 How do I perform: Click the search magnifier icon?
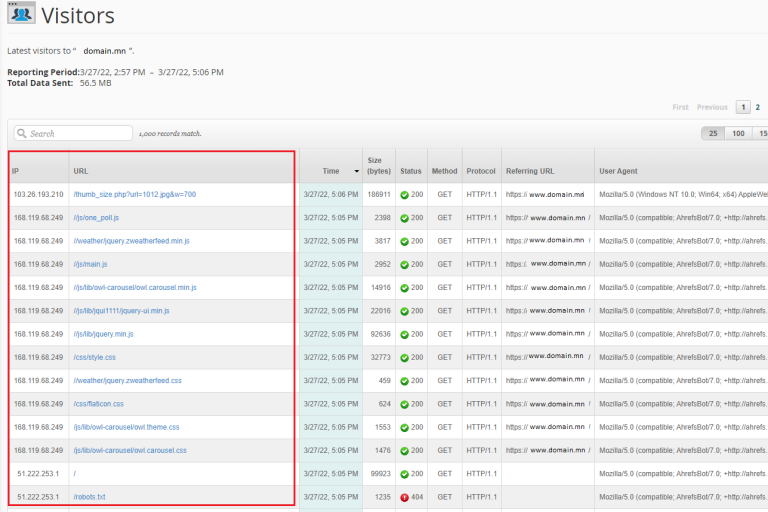(22, 133)
